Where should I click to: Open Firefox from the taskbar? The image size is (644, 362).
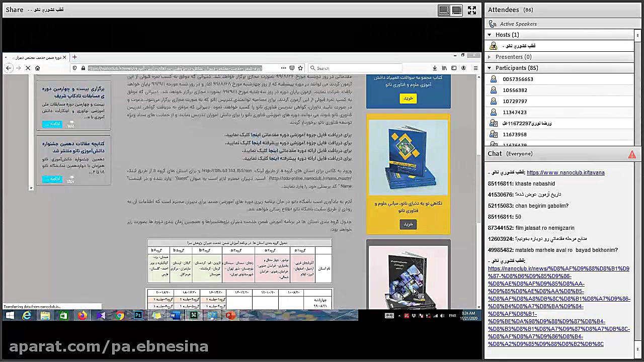click(82, 316)
